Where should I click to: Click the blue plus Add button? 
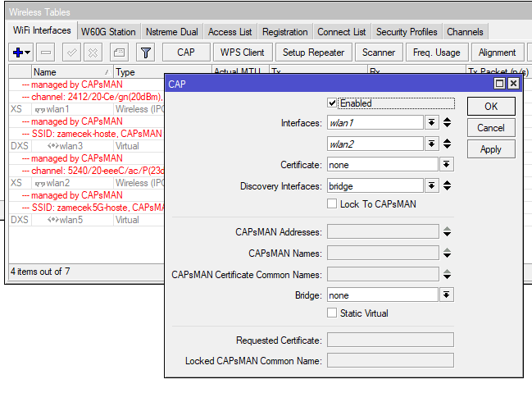(x=18, y=53)
